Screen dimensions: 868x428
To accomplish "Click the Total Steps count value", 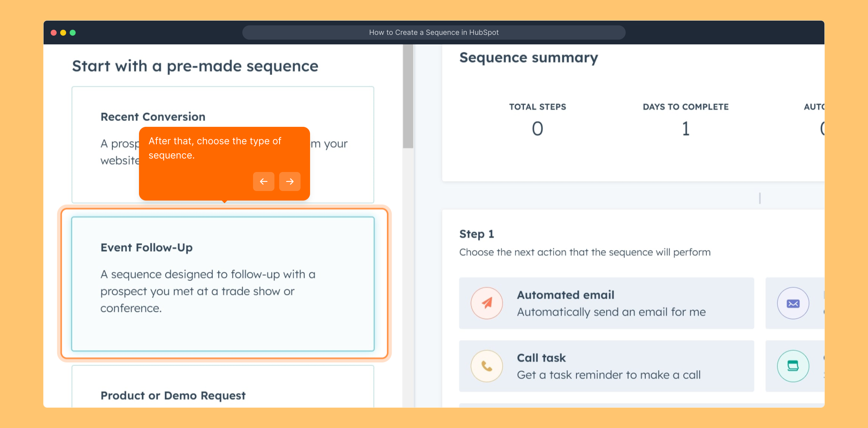I will point(537,129).
